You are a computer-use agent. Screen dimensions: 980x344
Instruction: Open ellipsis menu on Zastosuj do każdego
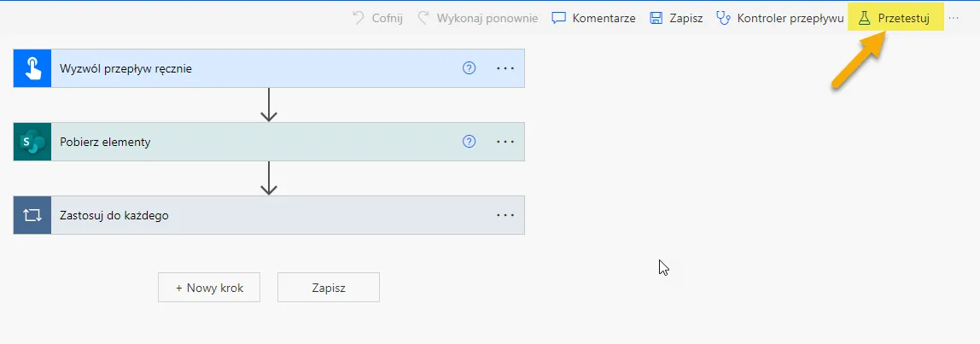(x=505, y=215)
